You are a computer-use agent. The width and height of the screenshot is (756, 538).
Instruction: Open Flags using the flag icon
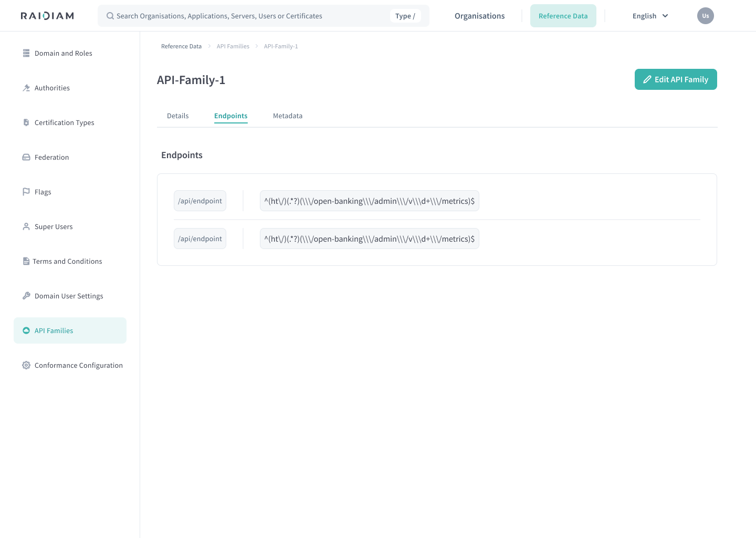[26, 191]
